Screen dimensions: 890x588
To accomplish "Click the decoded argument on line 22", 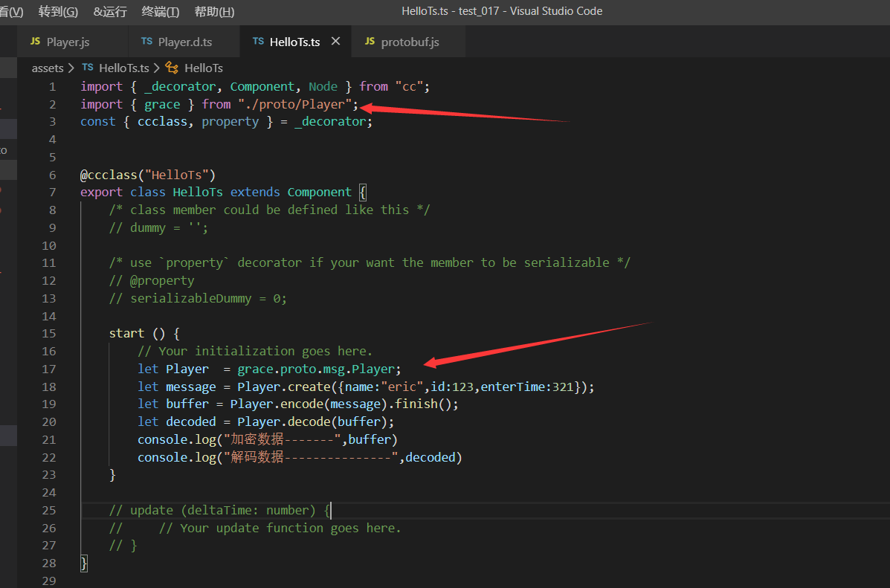I will [x=431, y=457].
